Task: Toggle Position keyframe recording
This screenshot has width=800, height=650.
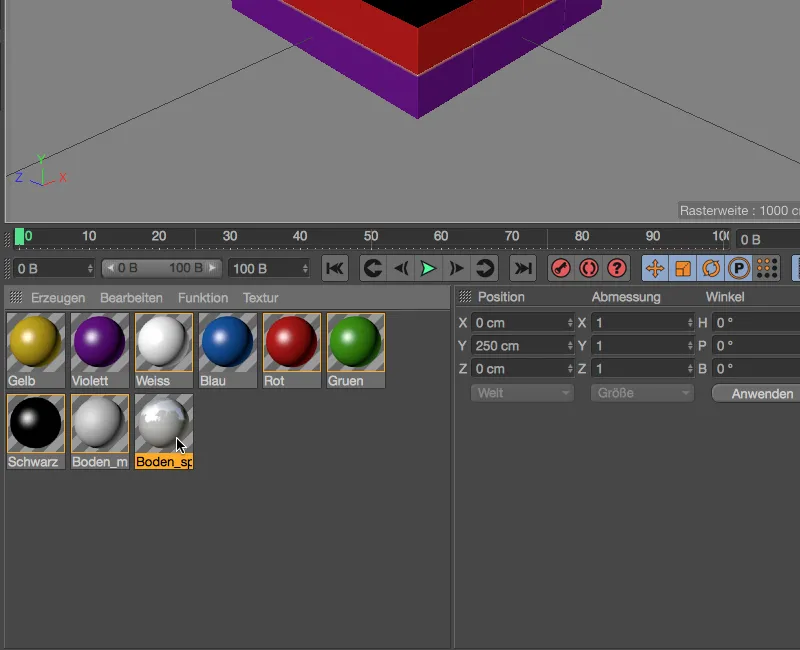Action: tap(655, 268)
